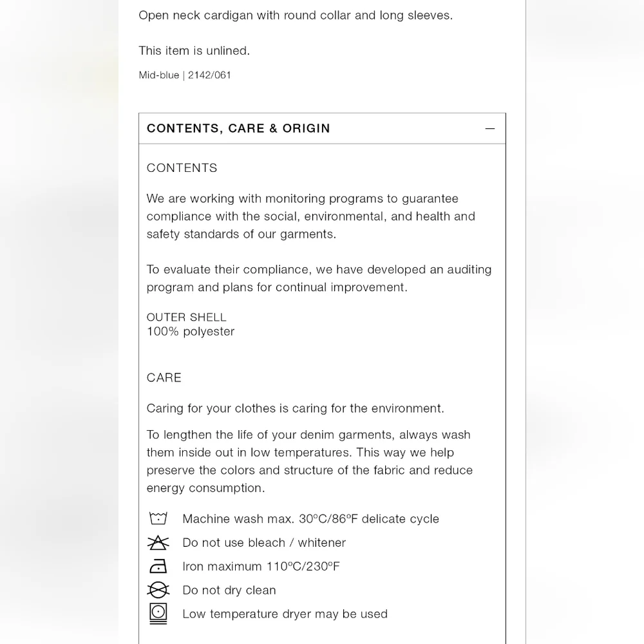Click the OUTER SHELL label
This screenshot has width=644, height=644.
point(187,317)
